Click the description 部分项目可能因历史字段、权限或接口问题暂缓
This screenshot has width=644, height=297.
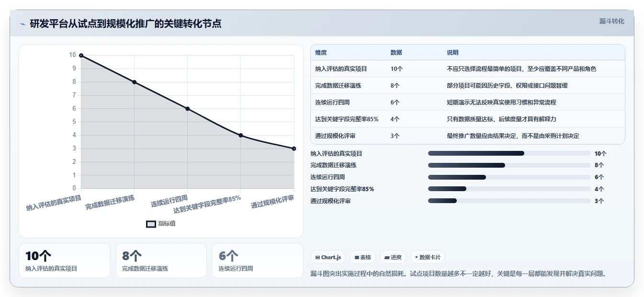(507, 86)
